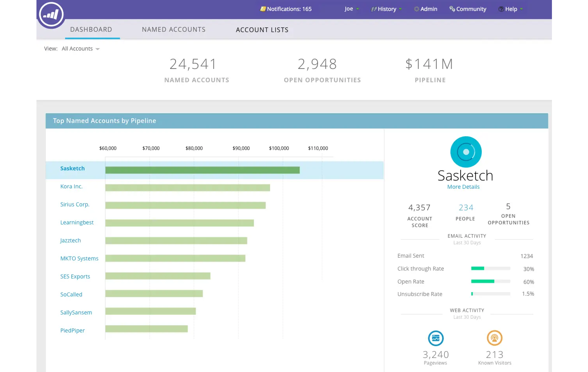Viewport: 588px width, 372px height.
Task: Switch to the Named Accounts tab
Action: click(x=174, y=30)
